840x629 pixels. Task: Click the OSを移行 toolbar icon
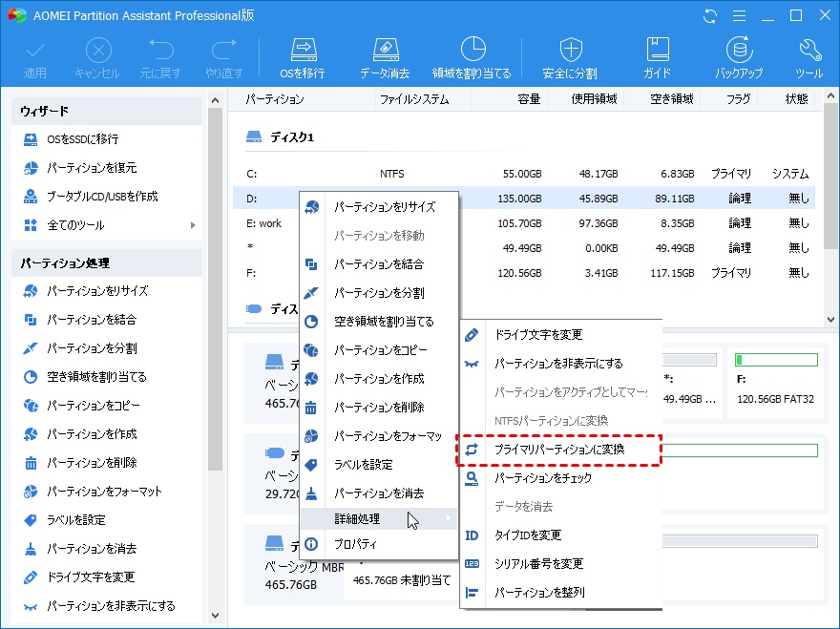pyautogui.click(x=303, y=58)
